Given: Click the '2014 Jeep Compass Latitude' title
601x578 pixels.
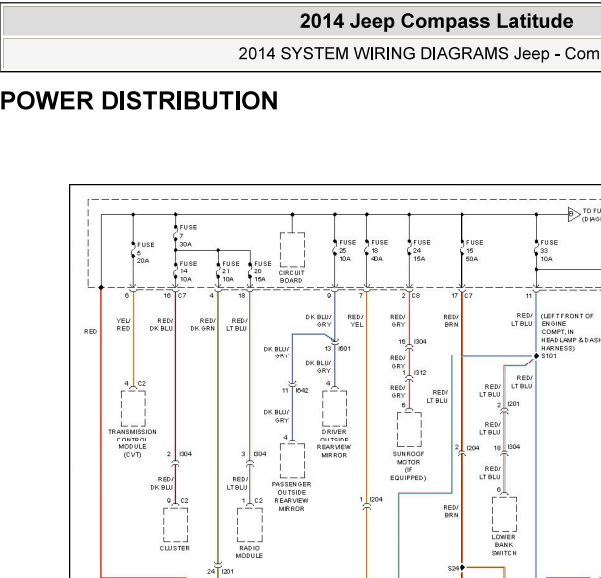Looking at the screenshot, I should pyautogui.click(x=436, y=21).
